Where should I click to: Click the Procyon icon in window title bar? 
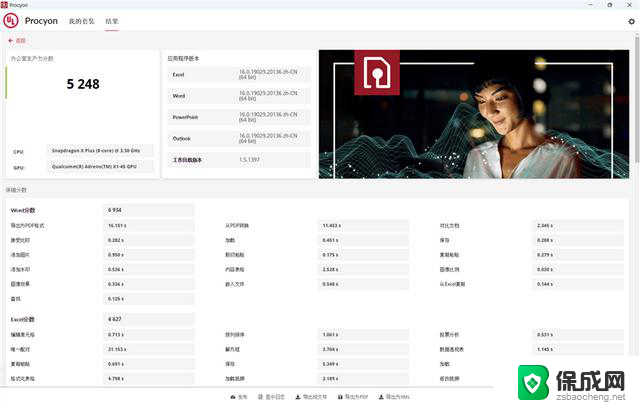point(4,5)
